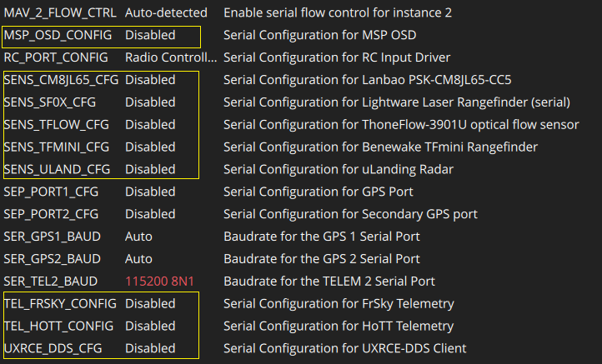Click the red 115200 8N1 value
602x364 pixels.
point(163,282)
